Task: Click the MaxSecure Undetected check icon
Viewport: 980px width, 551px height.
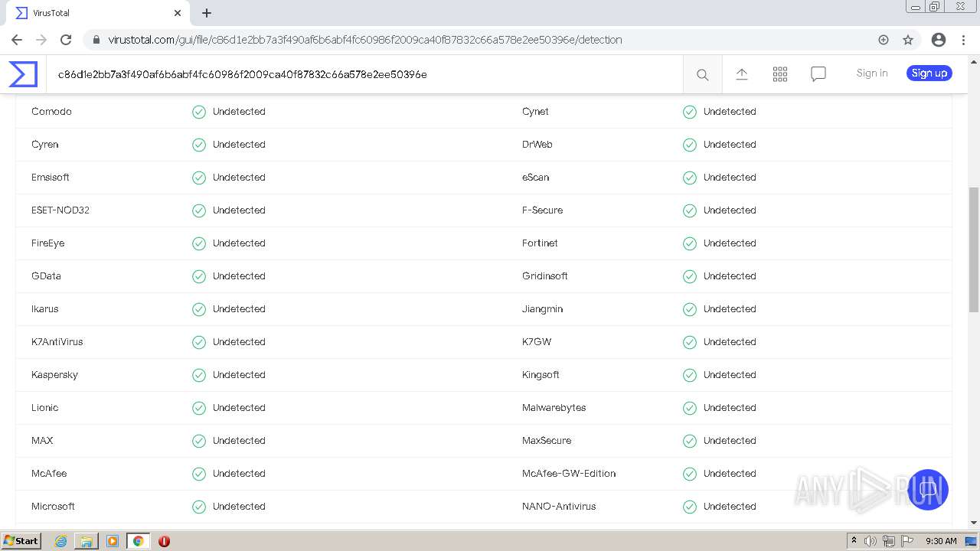Action: click(x=690, y=441)
